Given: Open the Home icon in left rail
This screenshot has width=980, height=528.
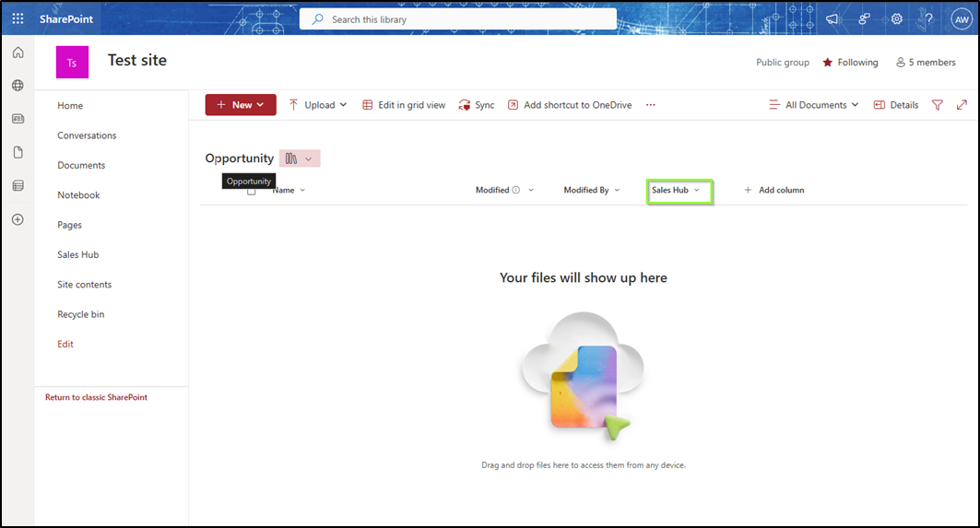Looking at the screenshot, I should click(18, 53).
